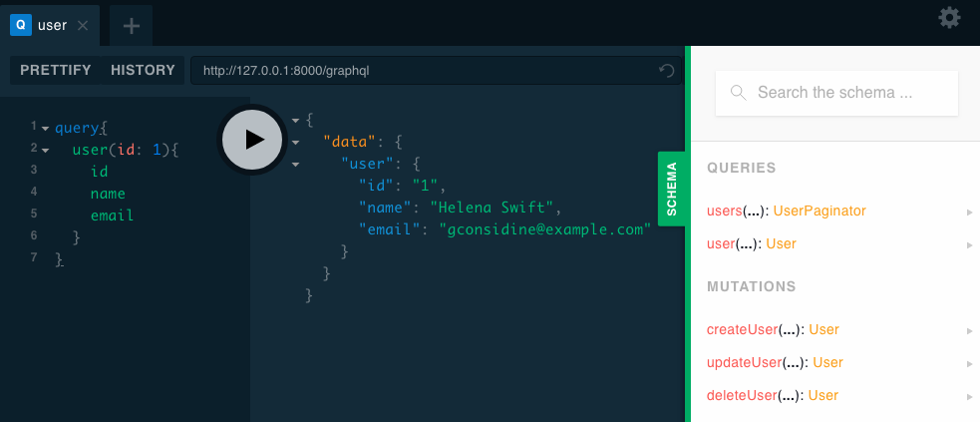Click the MUTATIONS section heading
980x422 pixels.
(752, 286)
